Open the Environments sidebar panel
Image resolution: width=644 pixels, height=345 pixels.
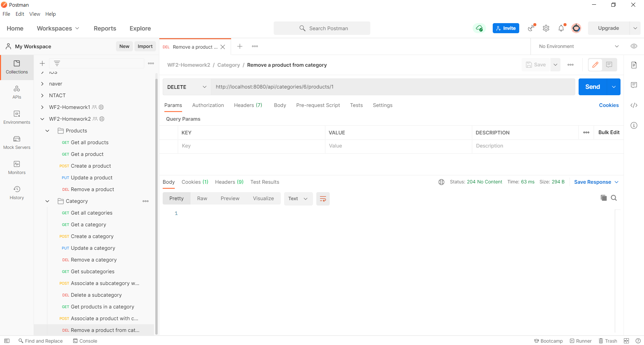[17, 118]
